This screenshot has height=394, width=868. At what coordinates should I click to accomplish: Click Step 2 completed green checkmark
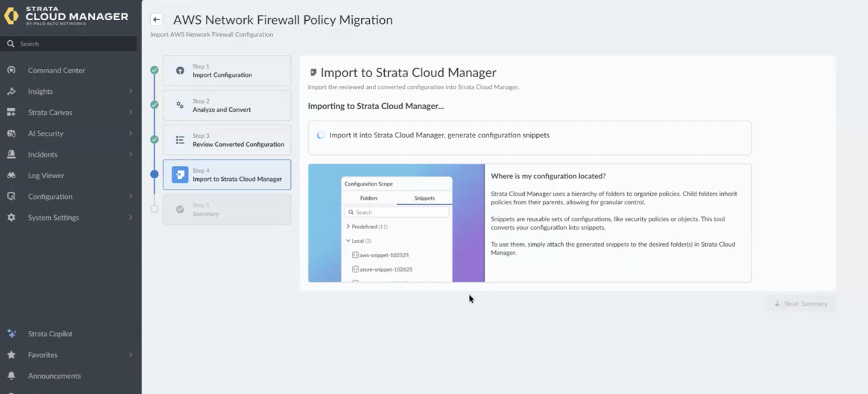coord(154,105)
